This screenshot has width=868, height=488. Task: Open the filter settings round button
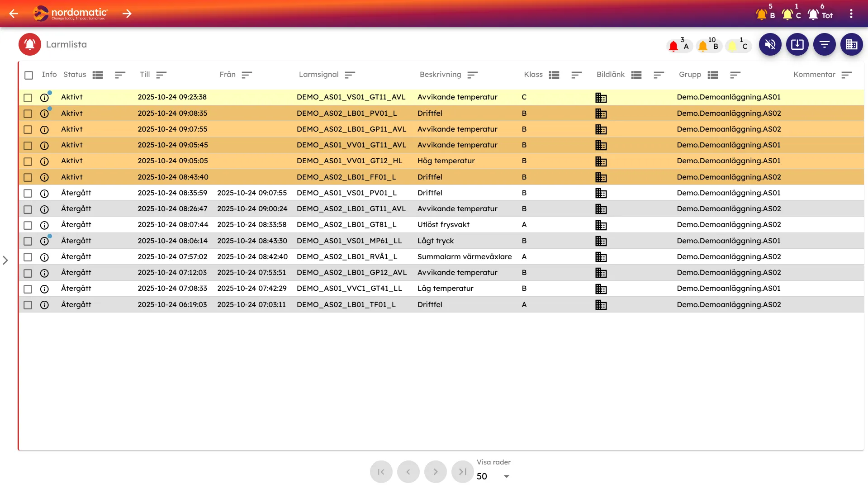[824, 44]
